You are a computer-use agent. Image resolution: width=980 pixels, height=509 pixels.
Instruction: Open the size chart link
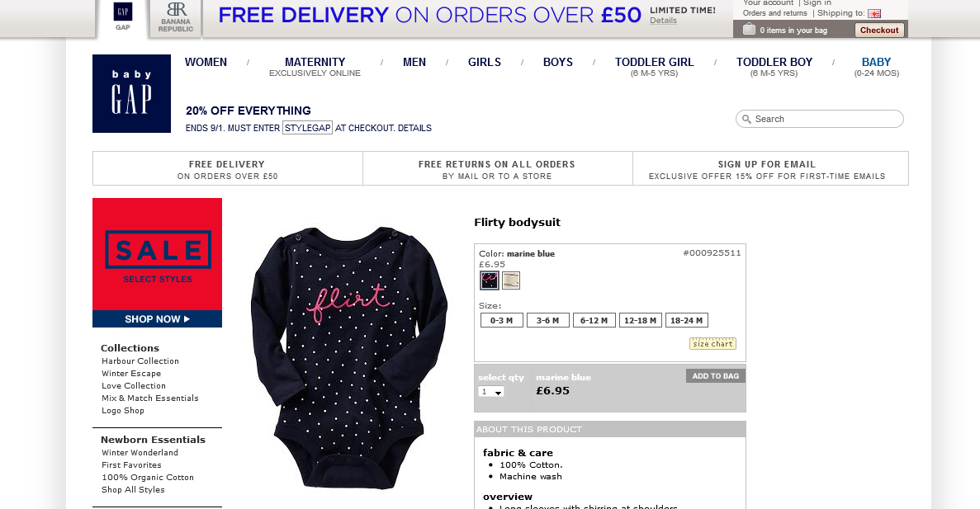(x=713, y=343)
